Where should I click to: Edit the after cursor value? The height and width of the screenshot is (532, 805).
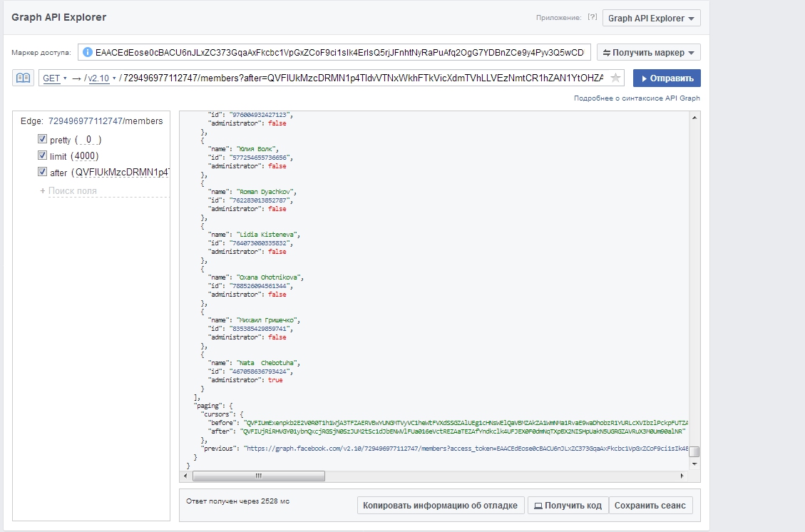[x=122, y=173]
